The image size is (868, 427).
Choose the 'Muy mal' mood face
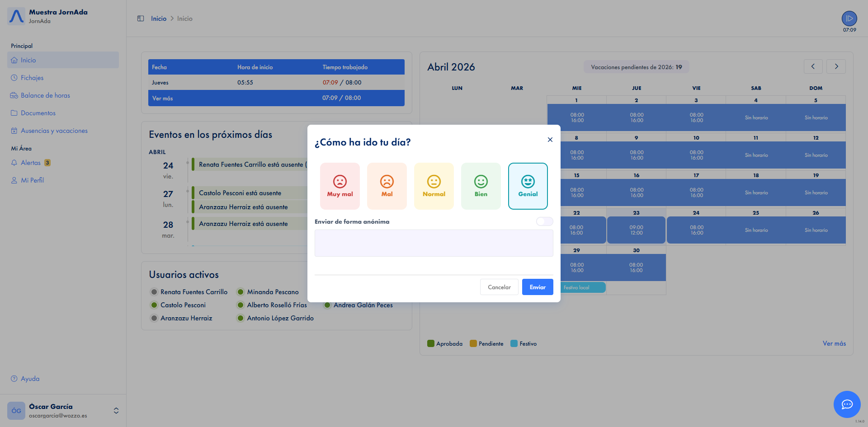(340, 186)
